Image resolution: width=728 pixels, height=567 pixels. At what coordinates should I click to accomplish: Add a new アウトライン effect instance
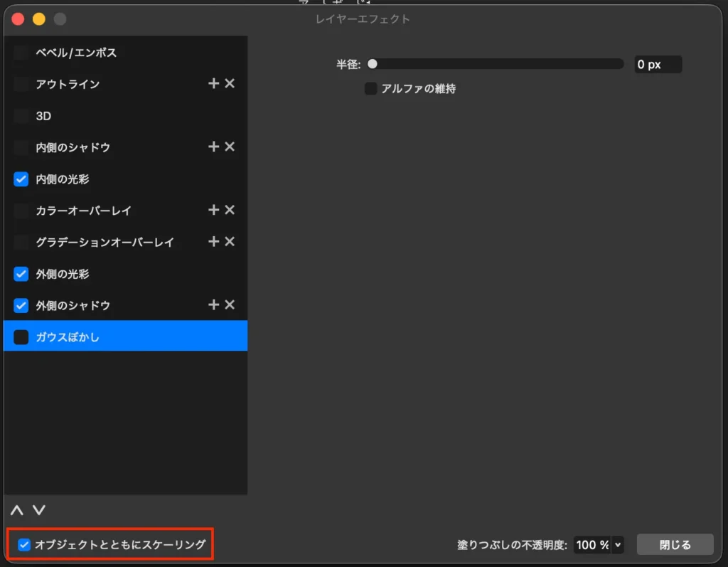[x=213, y=83]
